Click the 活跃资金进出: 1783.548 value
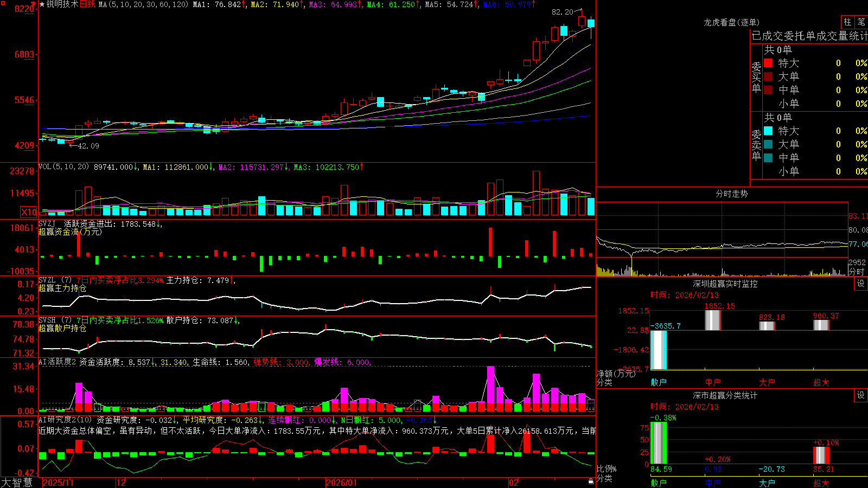 point(110,223)
